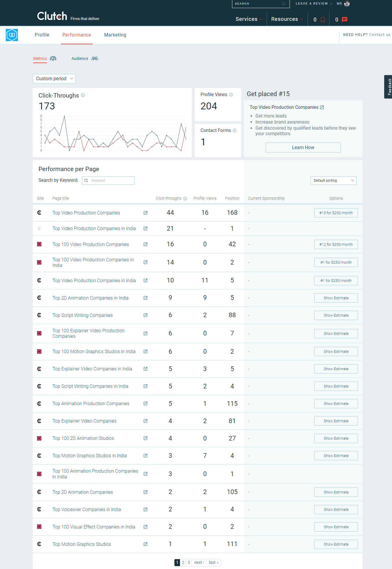Click #15 for $250/month button
Screen dimensions: 392x569
tap(336, 213)
